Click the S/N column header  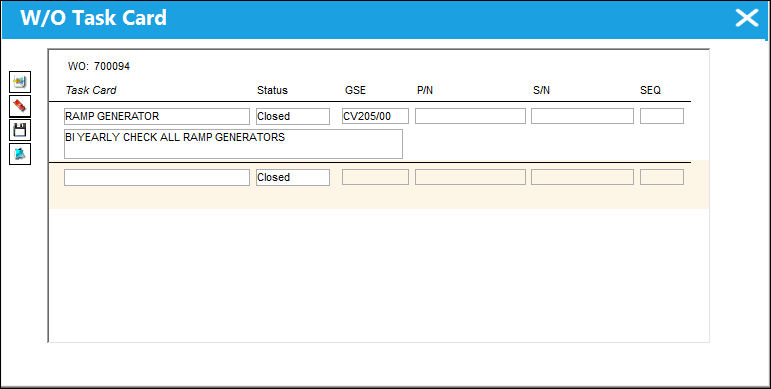click(x=541, y=90)
